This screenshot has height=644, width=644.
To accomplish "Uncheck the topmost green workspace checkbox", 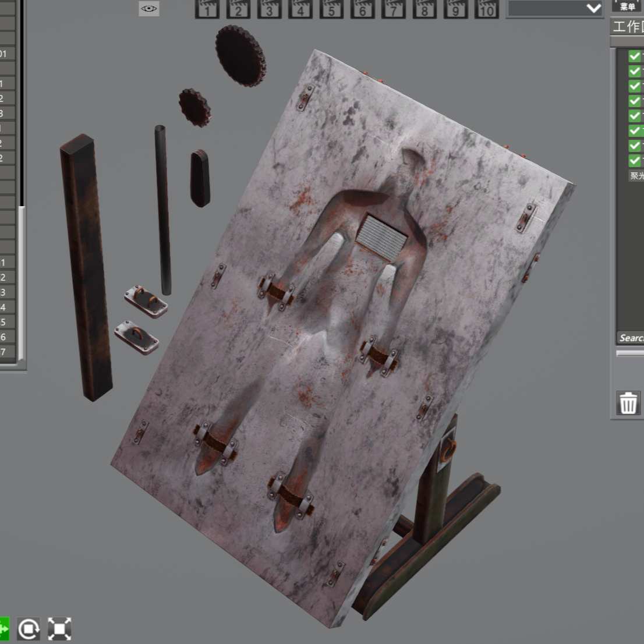I will (x=635, y=56).
